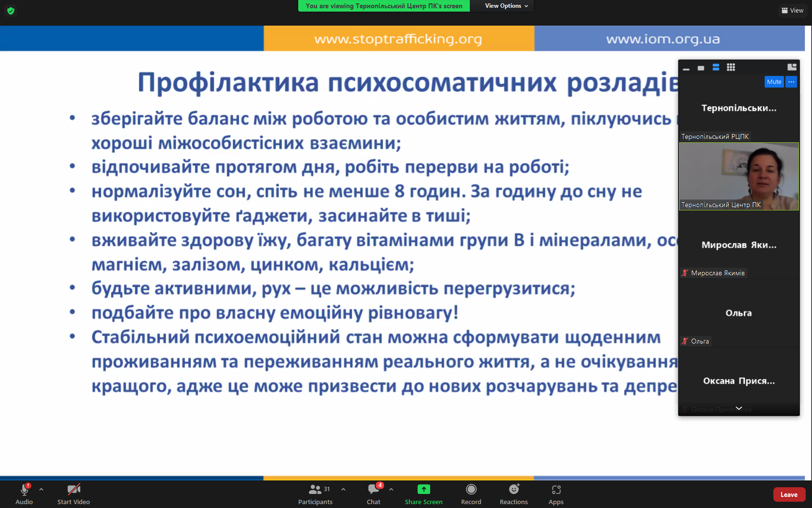Switch video panel to single-speaker view
The image size is (812, 508).
(701, 68)
